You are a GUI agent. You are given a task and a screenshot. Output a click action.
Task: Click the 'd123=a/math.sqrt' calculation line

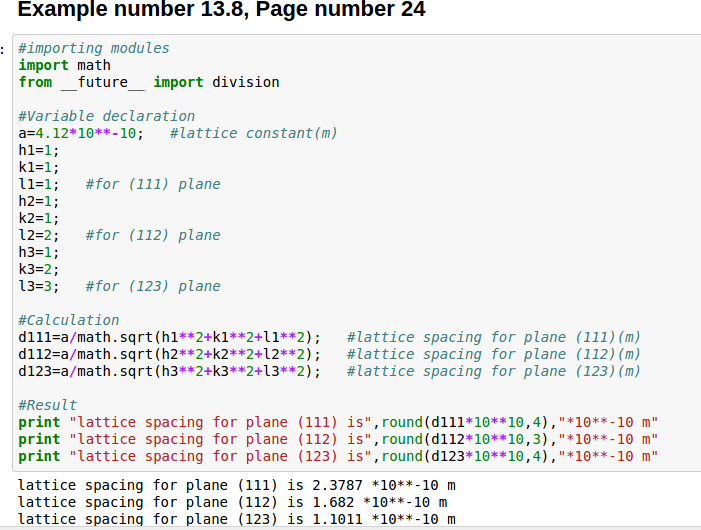(x=170, y=371)
